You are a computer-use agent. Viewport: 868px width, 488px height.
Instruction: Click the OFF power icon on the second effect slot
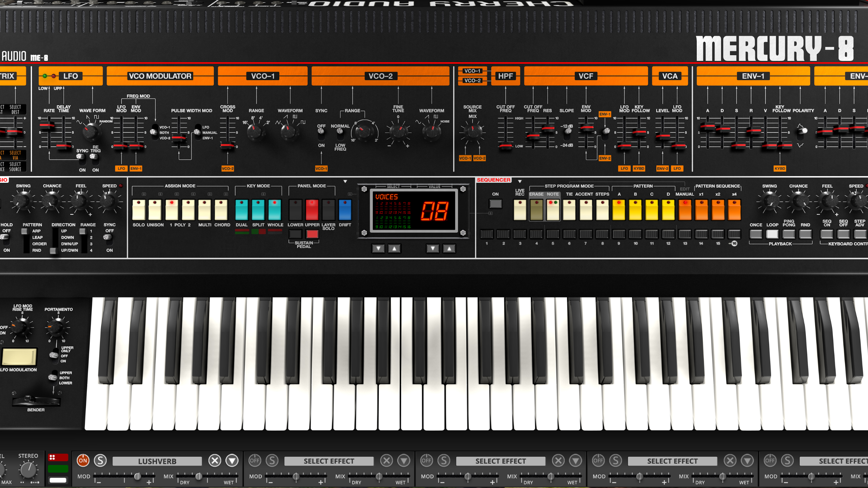pos(255,460)
